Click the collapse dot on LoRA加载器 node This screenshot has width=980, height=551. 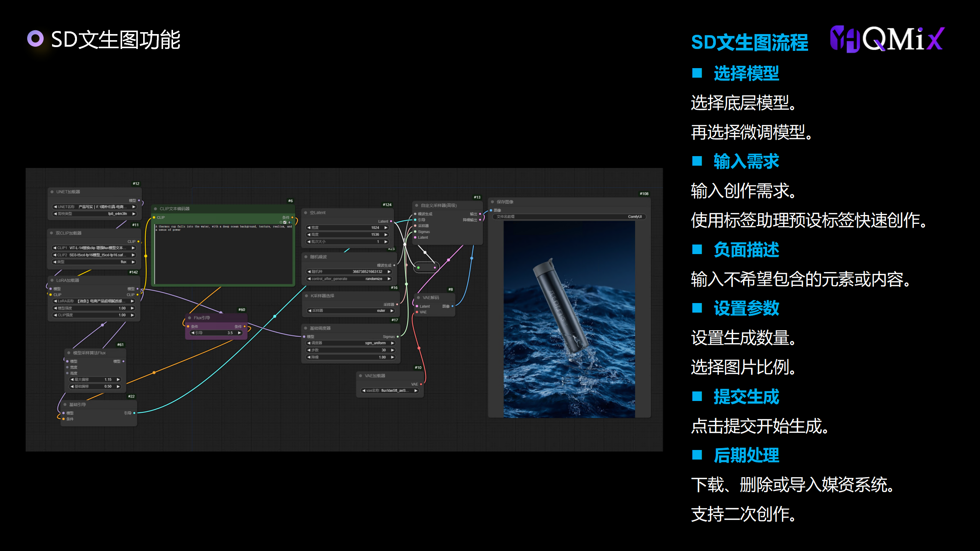coord(52,280)
